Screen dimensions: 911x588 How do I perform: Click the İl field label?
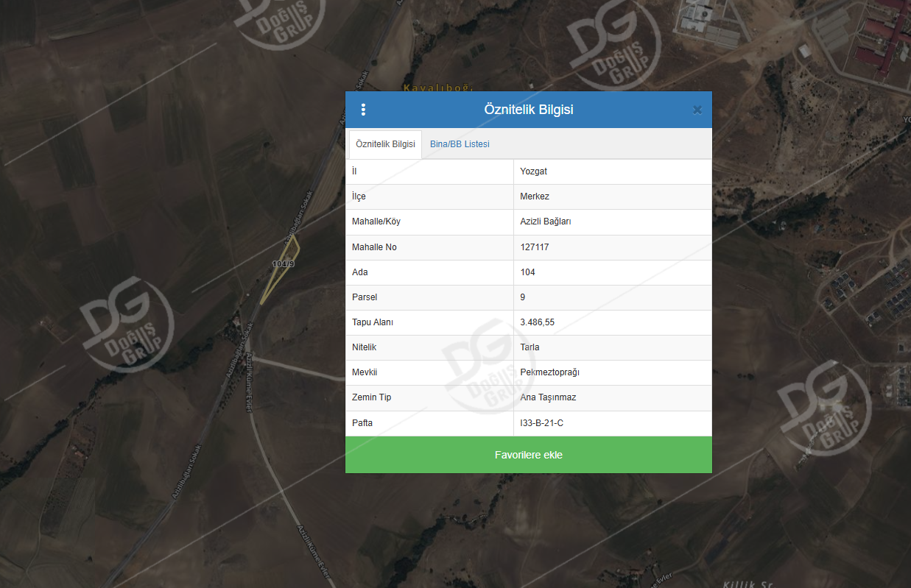click(x=354, y=171)
